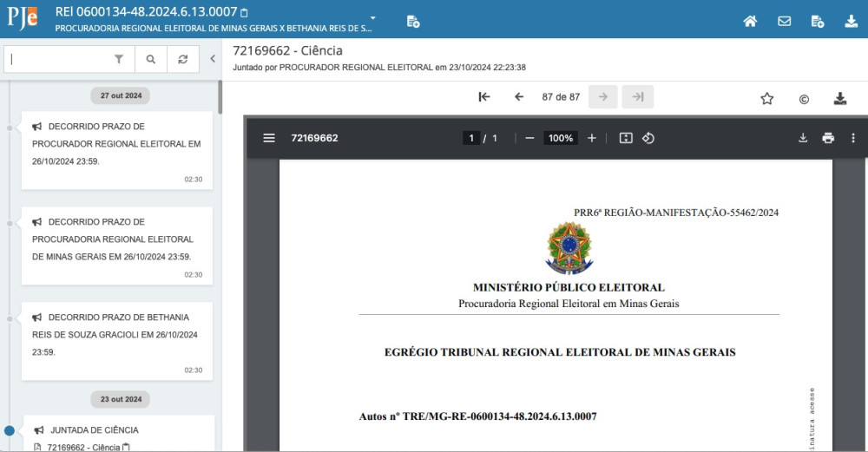Click the MINISTÉRIO PÚBLICO ELEITORAL heading in PDF
Screen dimensions: 868x452
569,288
